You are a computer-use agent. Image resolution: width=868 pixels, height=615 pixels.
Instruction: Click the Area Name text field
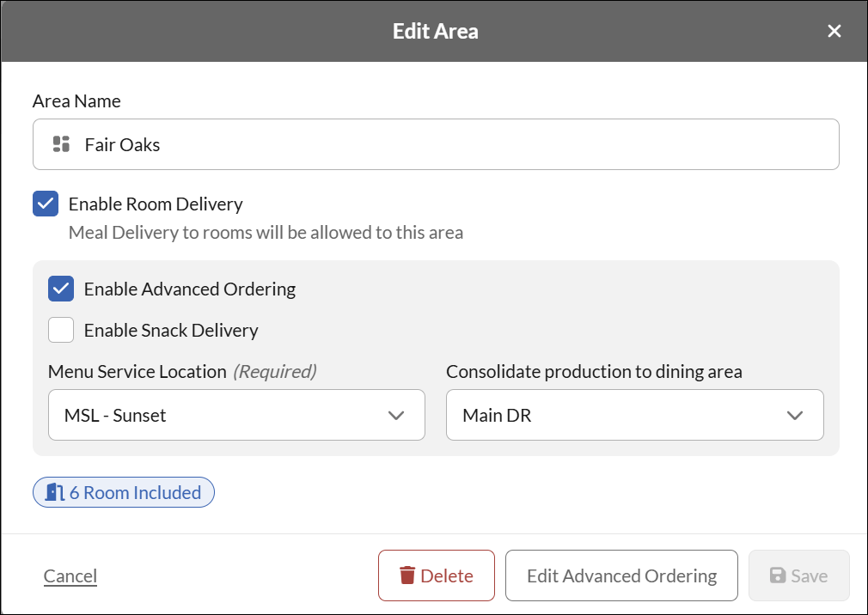click(x=436, y=144)
